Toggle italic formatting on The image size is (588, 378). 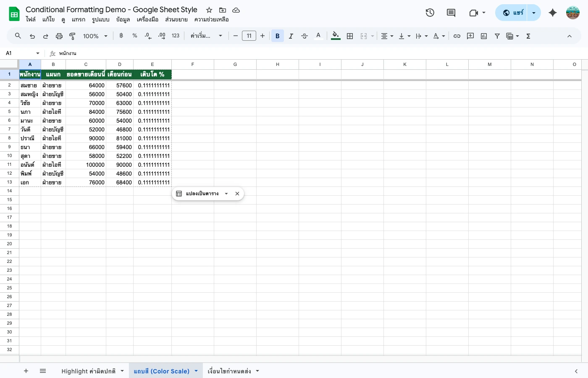[291, 36]
